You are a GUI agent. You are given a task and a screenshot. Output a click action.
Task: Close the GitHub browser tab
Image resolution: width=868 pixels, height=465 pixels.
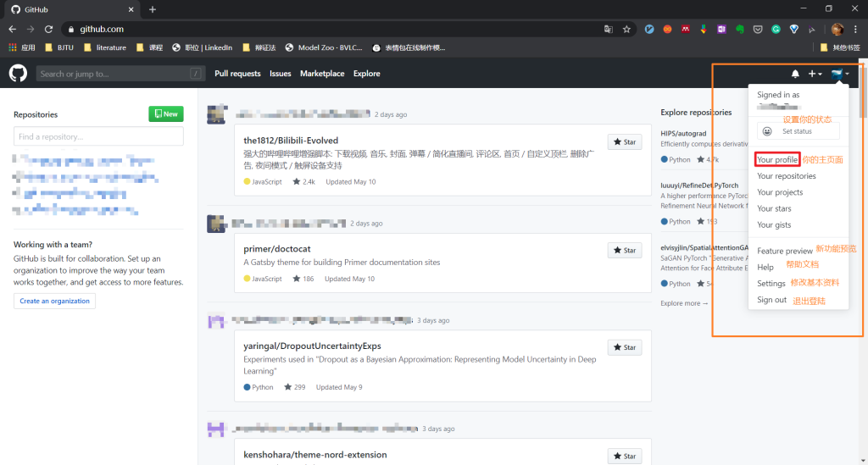tap(131, 9)
